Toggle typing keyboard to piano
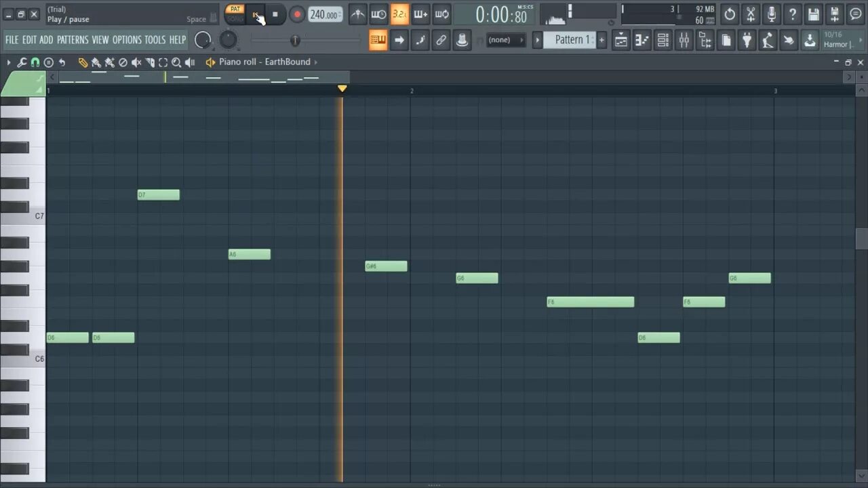 (378, 40)
